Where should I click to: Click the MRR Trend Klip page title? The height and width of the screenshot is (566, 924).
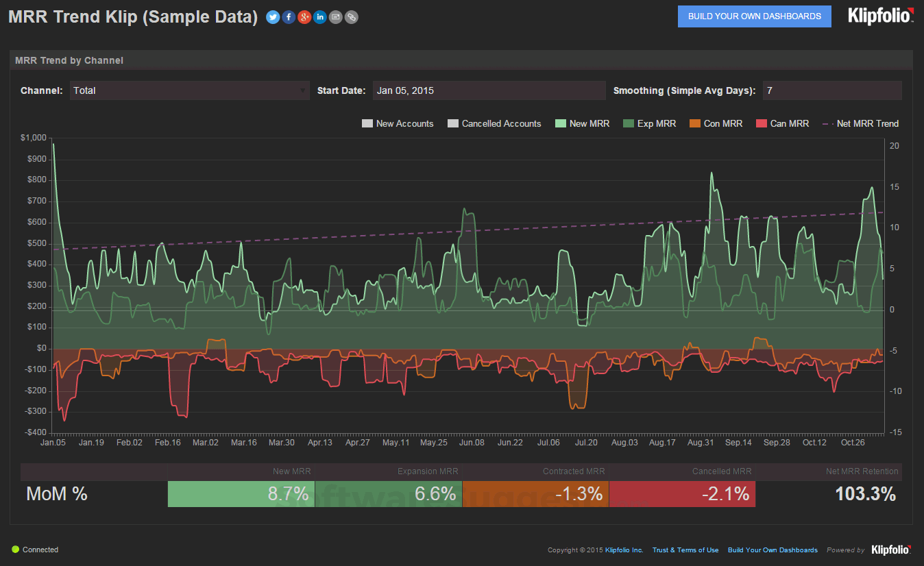point(133,17)
